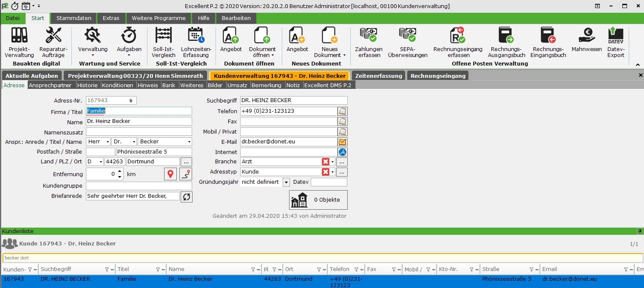The height and width of the screenshot is (288, 644).
Task: Open Rechnungseingang erfassen
Action: pyautogui.click(x=458, y=42)
